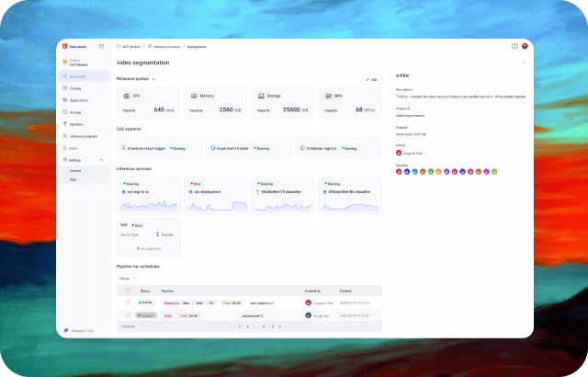Open the Status filter dropdown
The width and height of the screenshot is (588, 377).
(x=126, y=277)
